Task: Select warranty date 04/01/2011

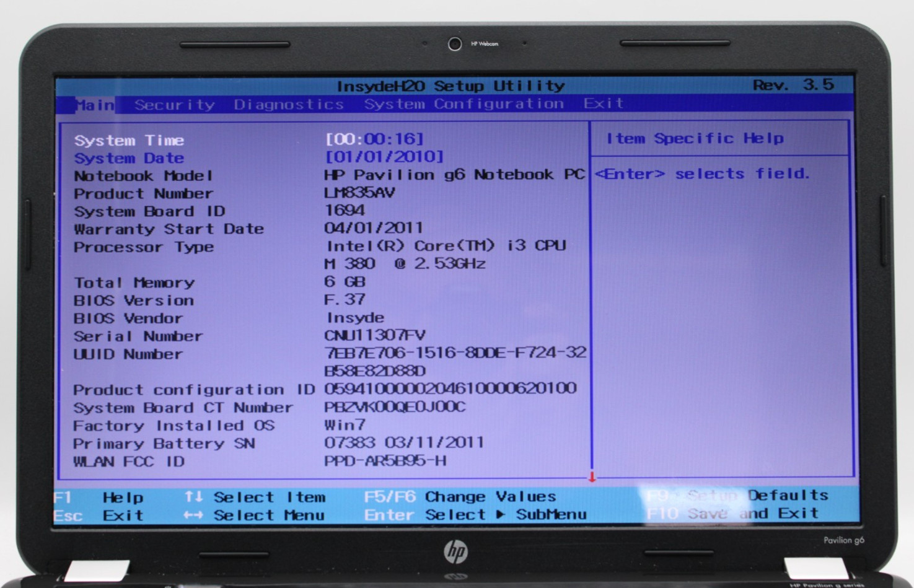Action: pos(374,228)
